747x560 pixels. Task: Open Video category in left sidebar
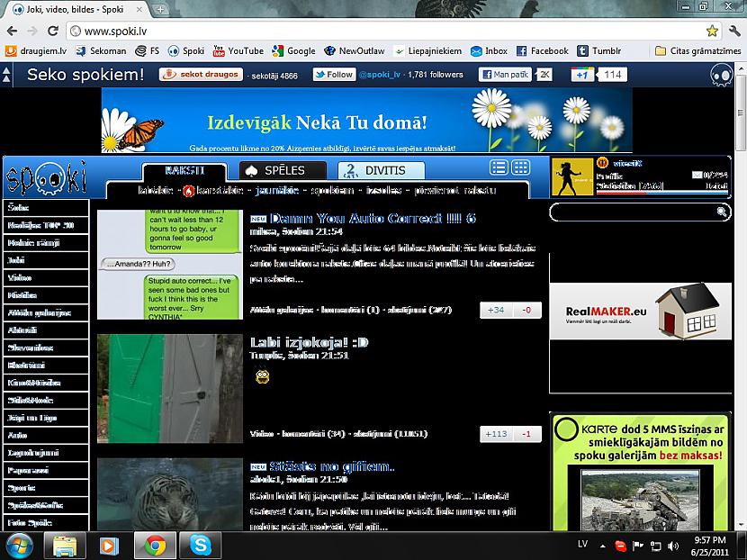point(46,278)
